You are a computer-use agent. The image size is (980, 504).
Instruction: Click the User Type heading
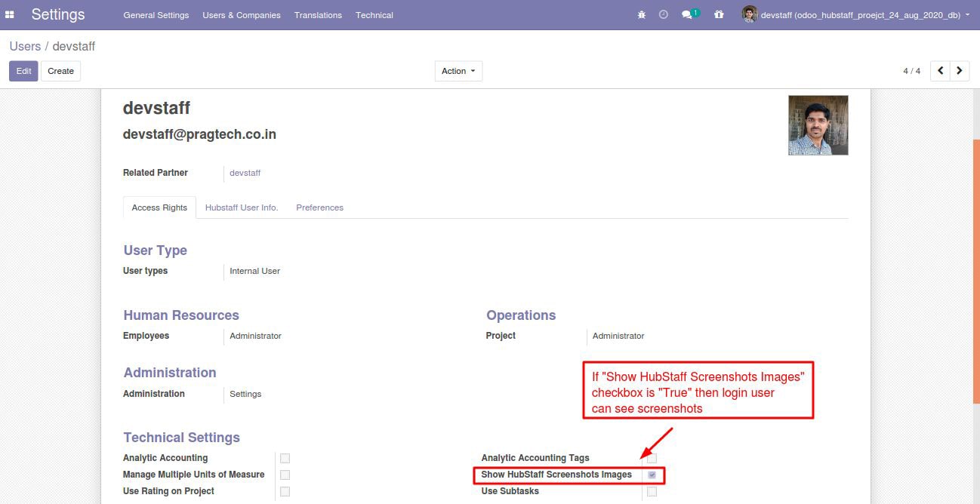coord(155,250)
